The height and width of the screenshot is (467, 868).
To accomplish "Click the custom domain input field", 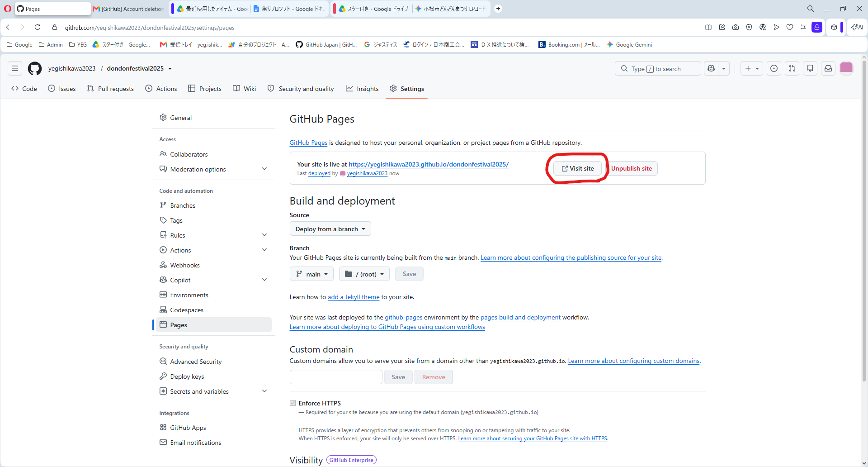I will pyautogui.click(x=336, y=377).
